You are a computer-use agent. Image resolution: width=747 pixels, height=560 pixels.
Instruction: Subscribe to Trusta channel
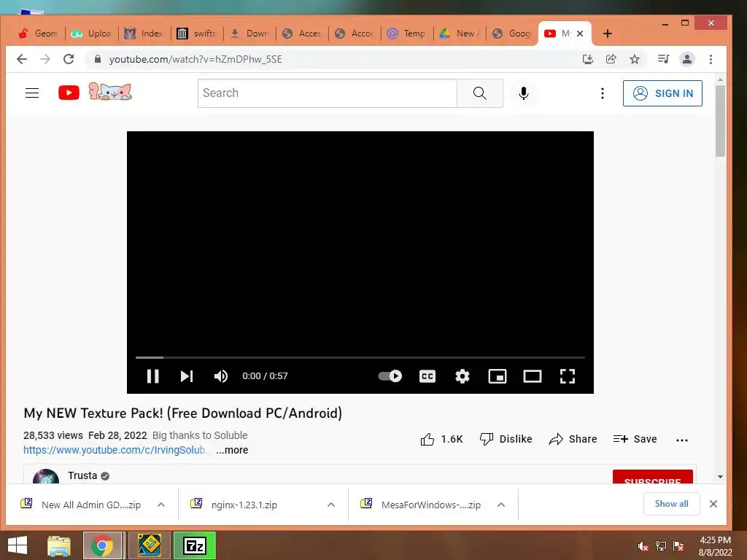pos(653,477)
